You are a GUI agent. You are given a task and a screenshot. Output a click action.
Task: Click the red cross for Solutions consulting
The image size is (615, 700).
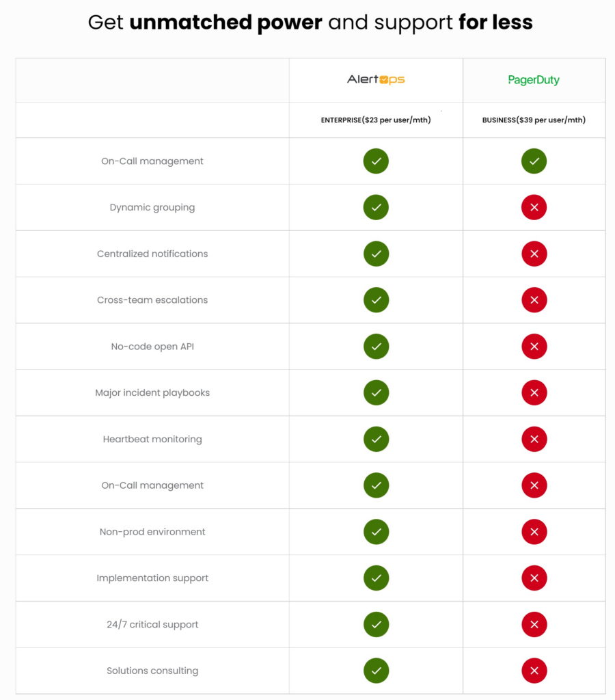point(534,671)
